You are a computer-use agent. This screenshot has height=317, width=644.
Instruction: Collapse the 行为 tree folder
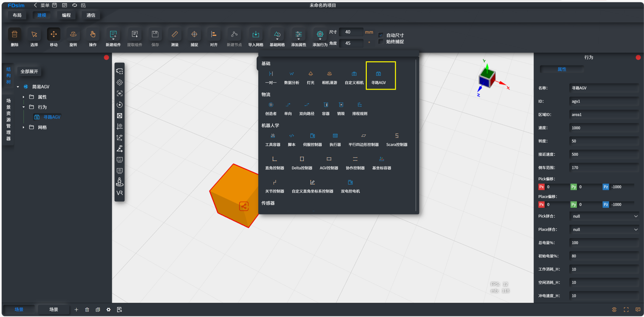click(24, 107)
